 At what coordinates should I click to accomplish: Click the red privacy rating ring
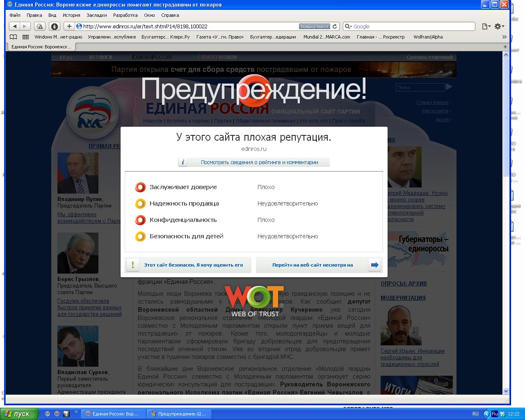pos(140,220)
